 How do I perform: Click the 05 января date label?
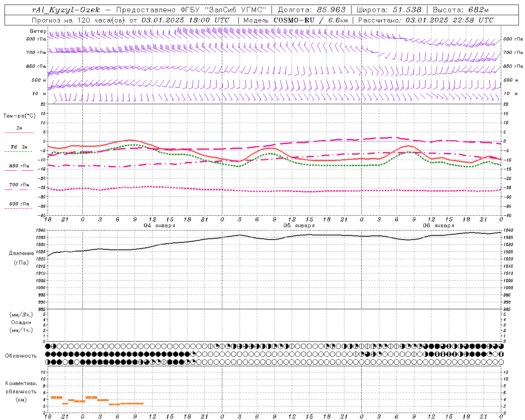(299, 226)
